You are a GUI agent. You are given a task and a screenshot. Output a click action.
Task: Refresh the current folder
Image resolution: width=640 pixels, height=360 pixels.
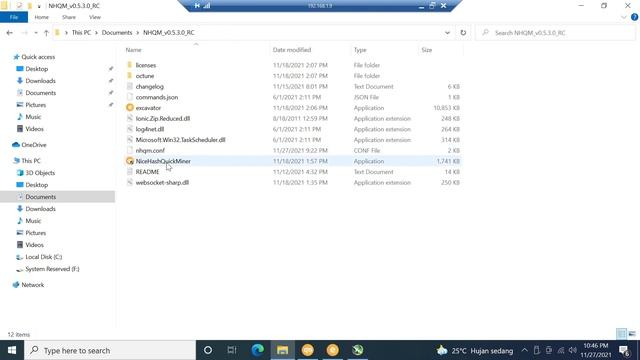point(463,33)
